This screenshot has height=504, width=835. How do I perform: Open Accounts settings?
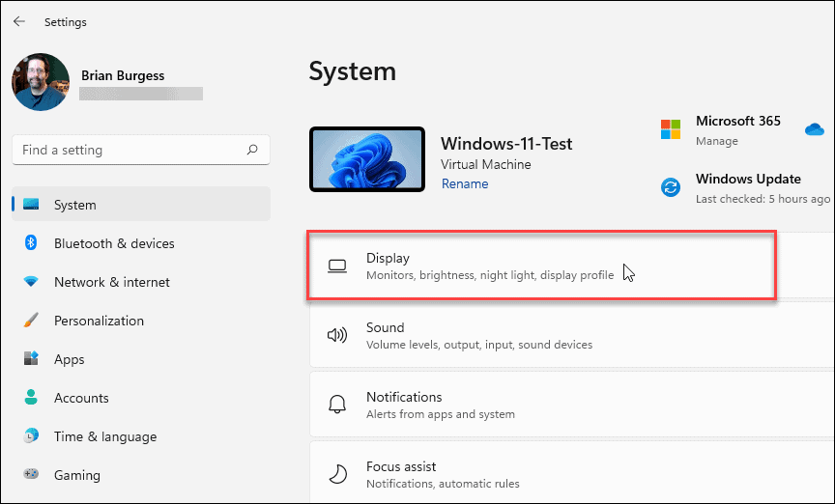coord(141,398)
